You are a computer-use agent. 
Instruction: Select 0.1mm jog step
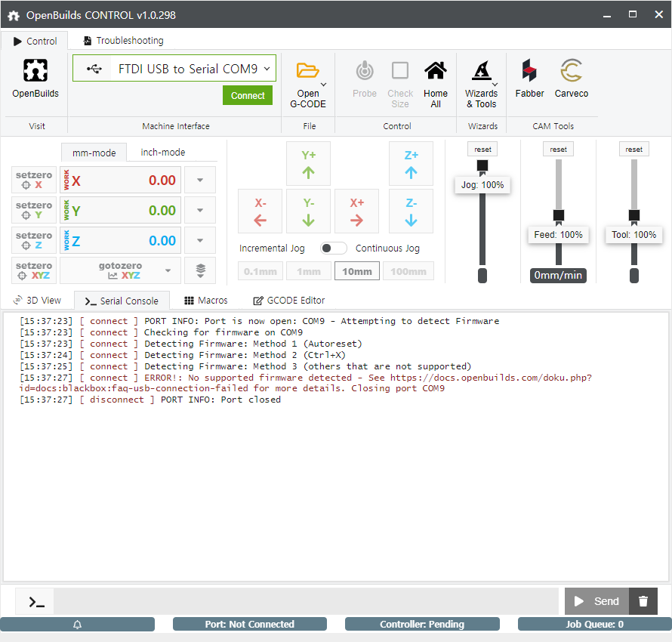[260, 271]
